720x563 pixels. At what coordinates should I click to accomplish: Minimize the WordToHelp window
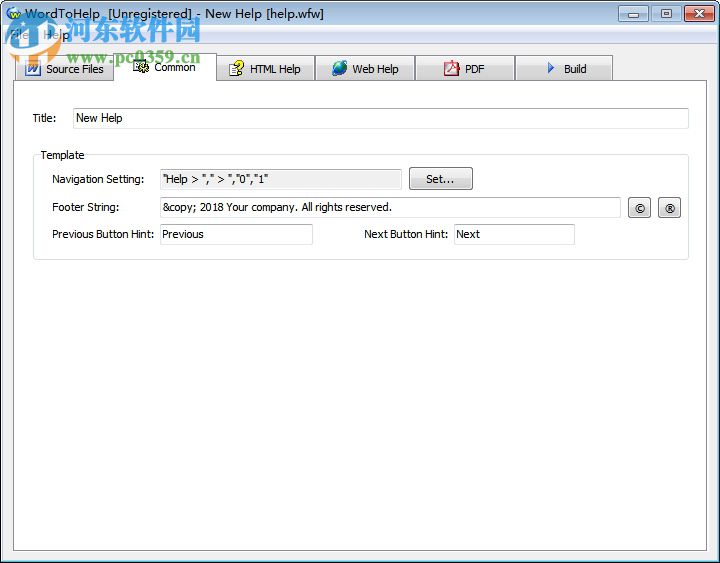pos(633,14)
